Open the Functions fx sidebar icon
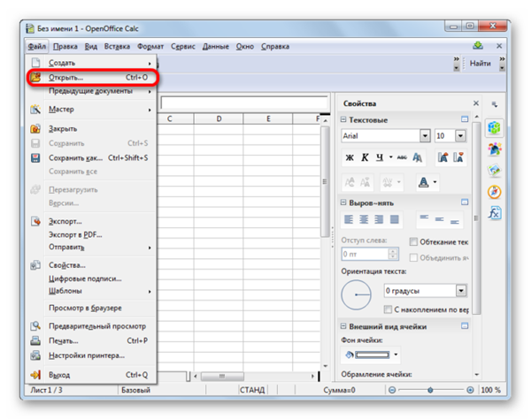 (495, 213)
